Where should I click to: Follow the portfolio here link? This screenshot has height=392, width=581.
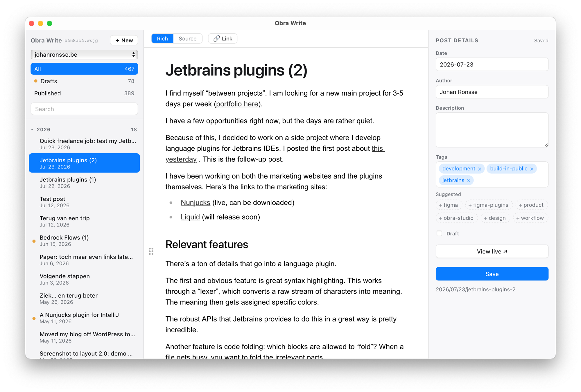click(237, 104)
